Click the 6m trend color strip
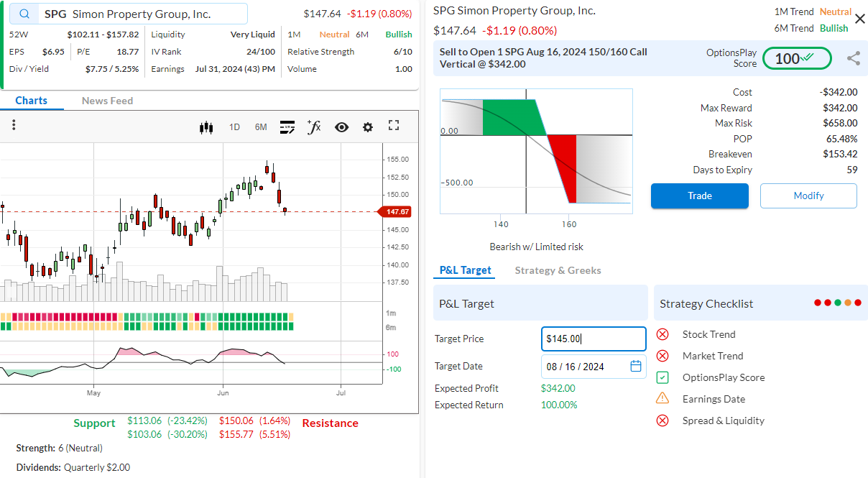This screenshot has height=478, width=868. [x=147, y=327]
